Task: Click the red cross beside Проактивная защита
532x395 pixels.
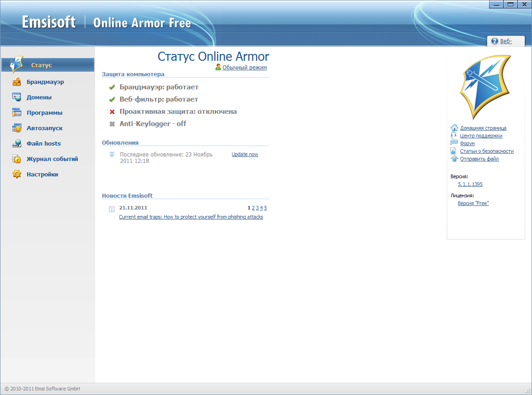Action: coord(112,112)
